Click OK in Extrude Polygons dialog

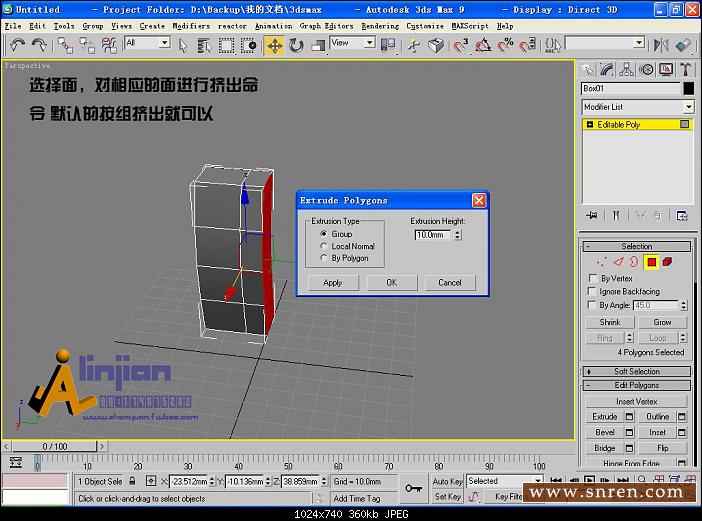tap(391, 283)
